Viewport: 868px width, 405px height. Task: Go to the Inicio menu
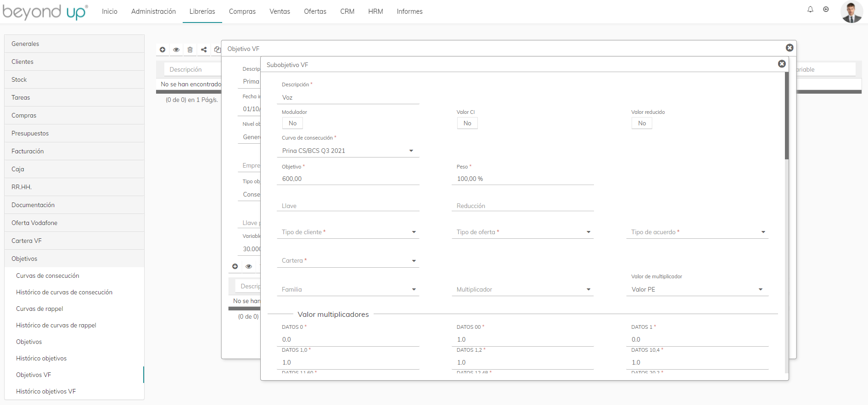pyautogui.click(x=110, y=11)
